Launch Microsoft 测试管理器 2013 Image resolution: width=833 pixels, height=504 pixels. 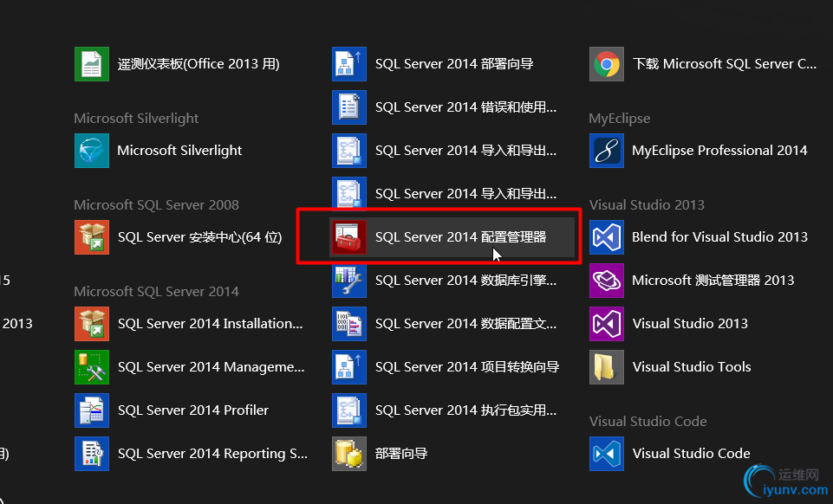[x=693, y=281]
